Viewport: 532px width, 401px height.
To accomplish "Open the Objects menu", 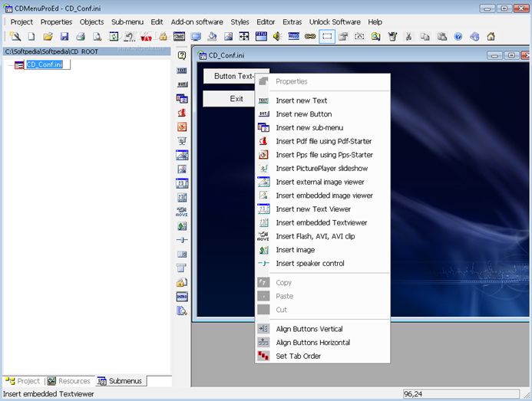I will click(91, 22).
